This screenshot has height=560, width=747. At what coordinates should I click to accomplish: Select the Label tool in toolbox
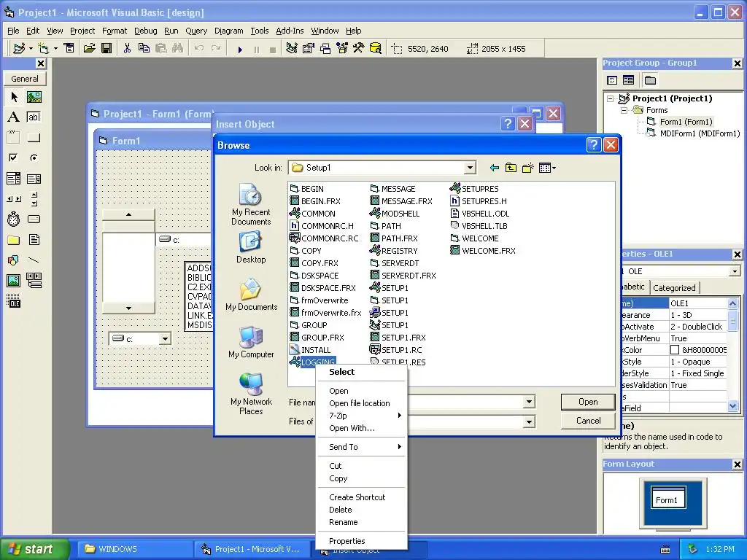(x=14, y=117)
